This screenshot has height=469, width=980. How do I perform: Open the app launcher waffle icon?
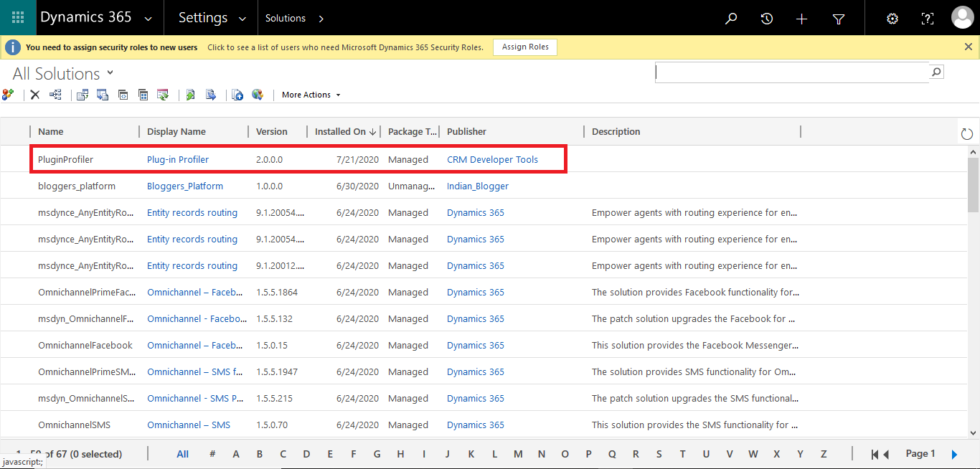(17, 17)
